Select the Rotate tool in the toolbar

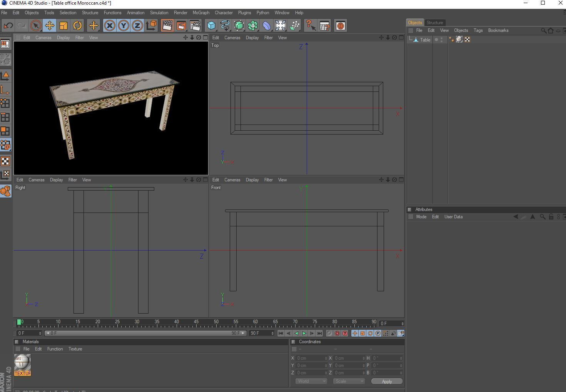[77, 26]
